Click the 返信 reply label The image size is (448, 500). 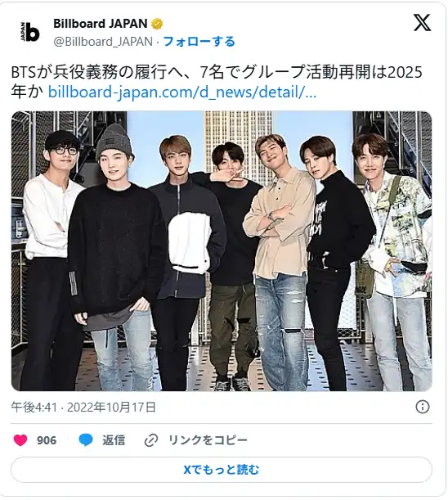(x=114, y=440)
